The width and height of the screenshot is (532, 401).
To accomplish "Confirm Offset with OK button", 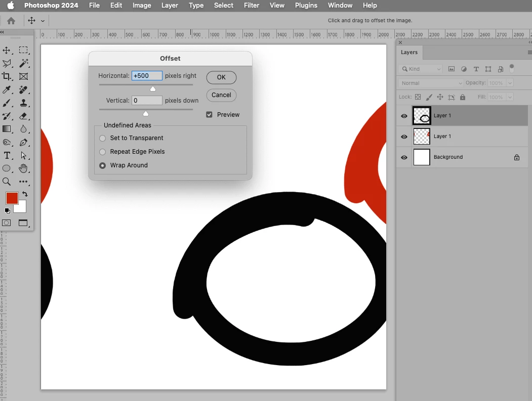I will 221,77.
